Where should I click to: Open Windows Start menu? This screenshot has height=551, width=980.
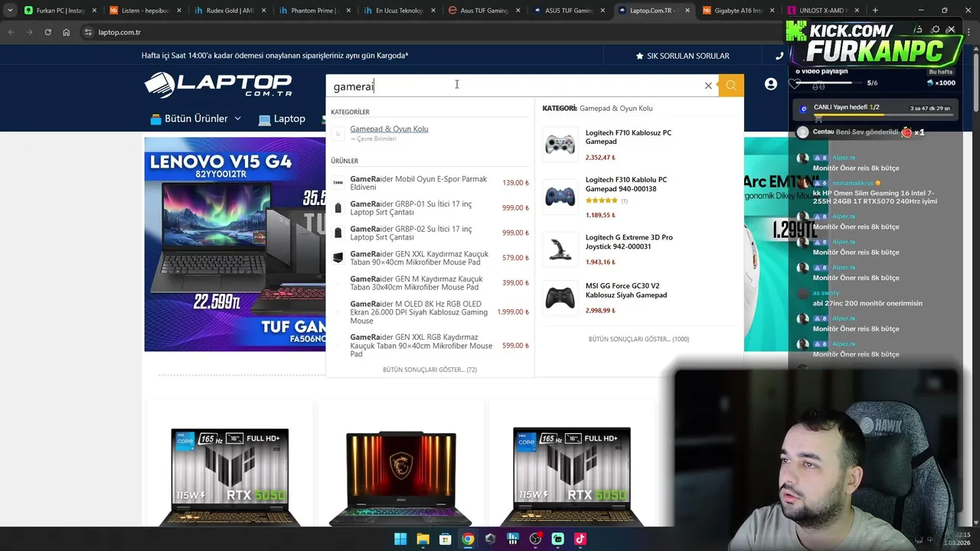point(400,539)
